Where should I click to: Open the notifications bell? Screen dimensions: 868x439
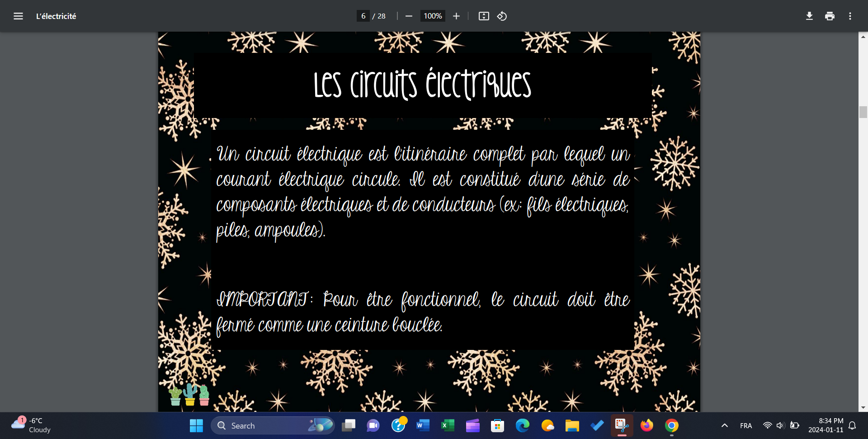click(852, 425)
